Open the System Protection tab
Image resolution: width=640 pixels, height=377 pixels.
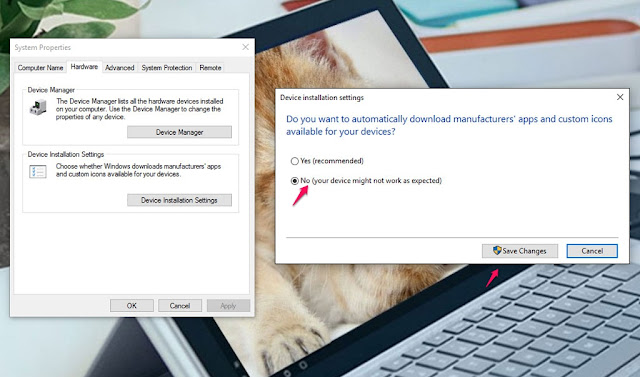click(167, 68)
